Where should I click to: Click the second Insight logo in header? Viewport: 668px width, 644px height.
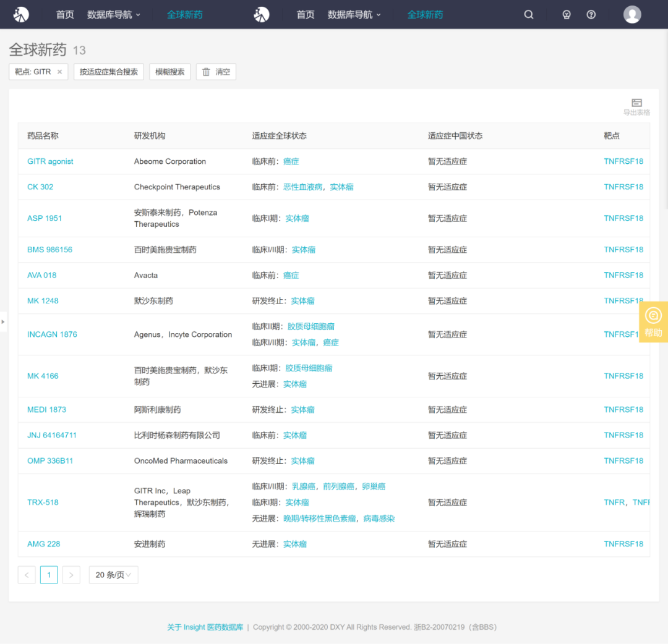[x=261, y=14]
